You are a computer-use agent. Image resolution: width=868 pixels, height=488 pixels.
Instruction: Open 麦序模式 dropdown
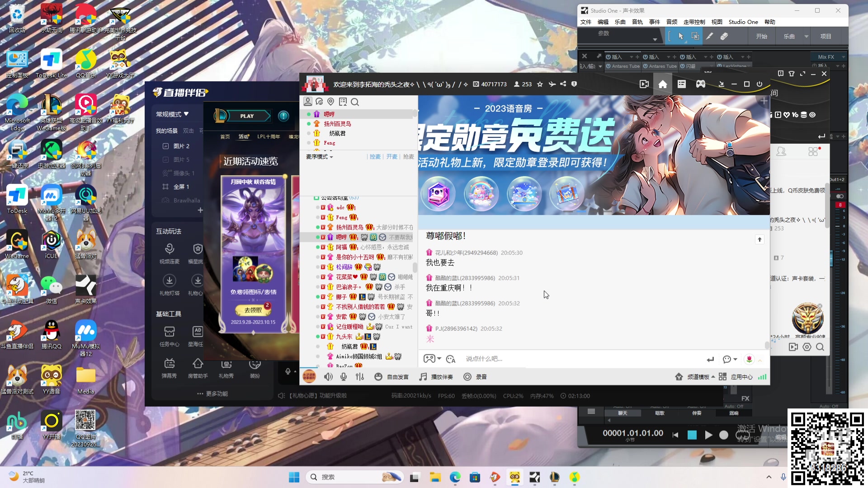point(320,157)
